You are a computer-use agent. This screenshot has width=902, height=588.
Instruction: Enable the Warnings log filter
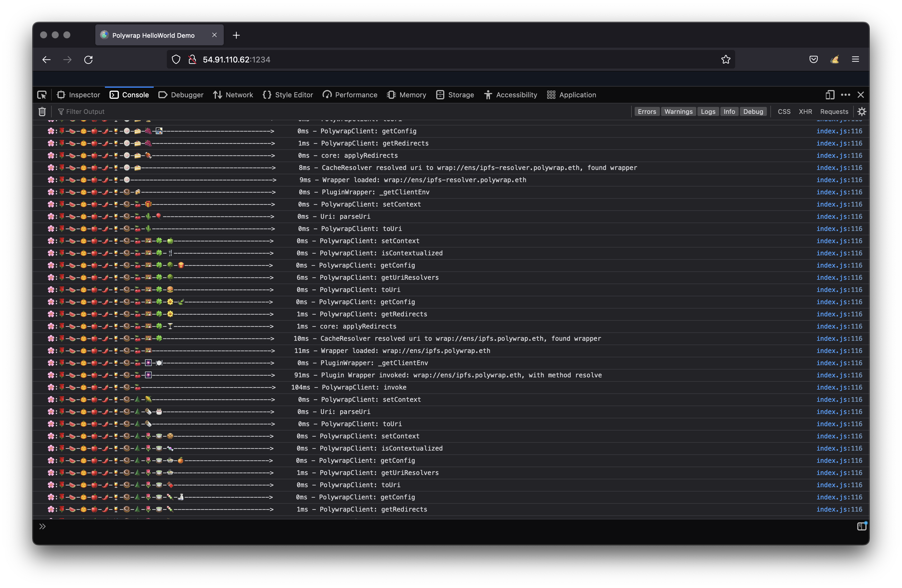pos(678,111)
